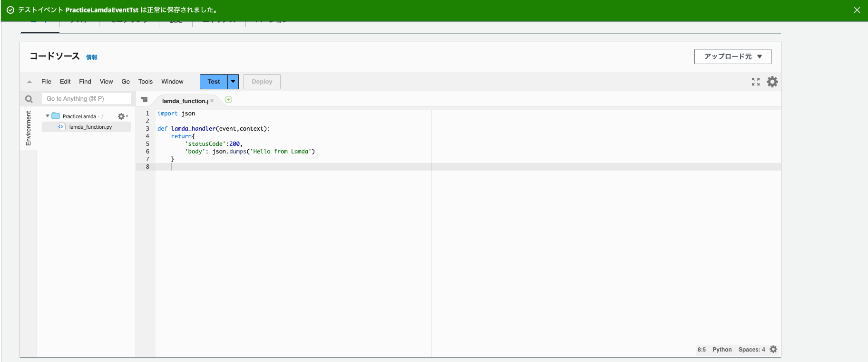Open the file tree settings gear
The width and height of the screenshot is (868, 362).
tap(122, 116)
